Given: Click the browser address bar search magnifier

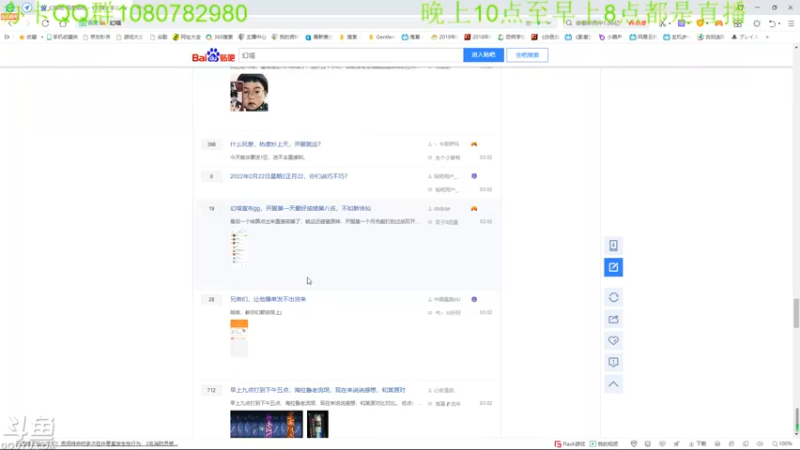Looking at the screenshot, I should [569, 23].
